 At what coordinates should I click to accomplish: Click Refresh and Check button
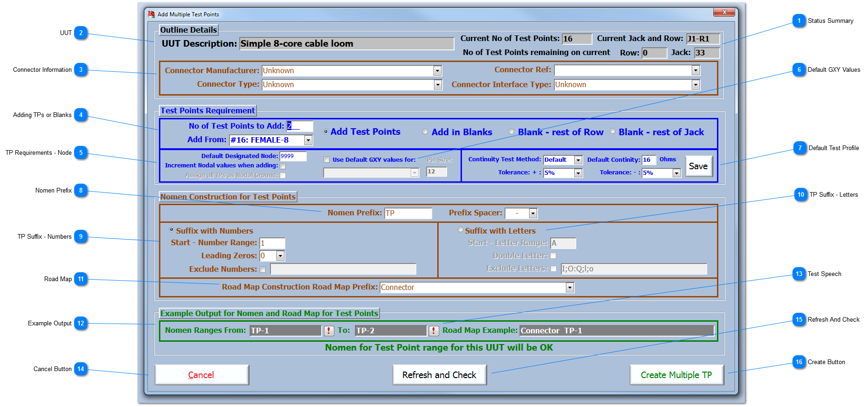click(x=439, y=375)
